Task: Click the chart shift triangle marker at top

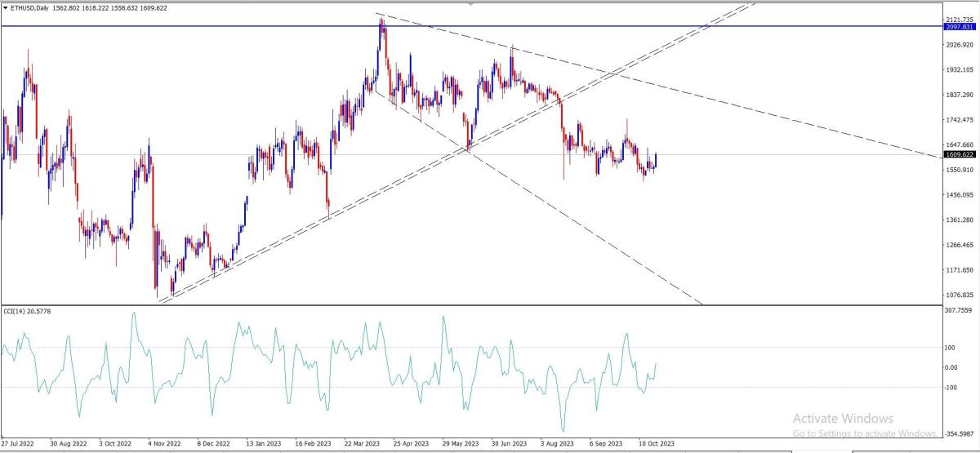Action: [471, 4]
